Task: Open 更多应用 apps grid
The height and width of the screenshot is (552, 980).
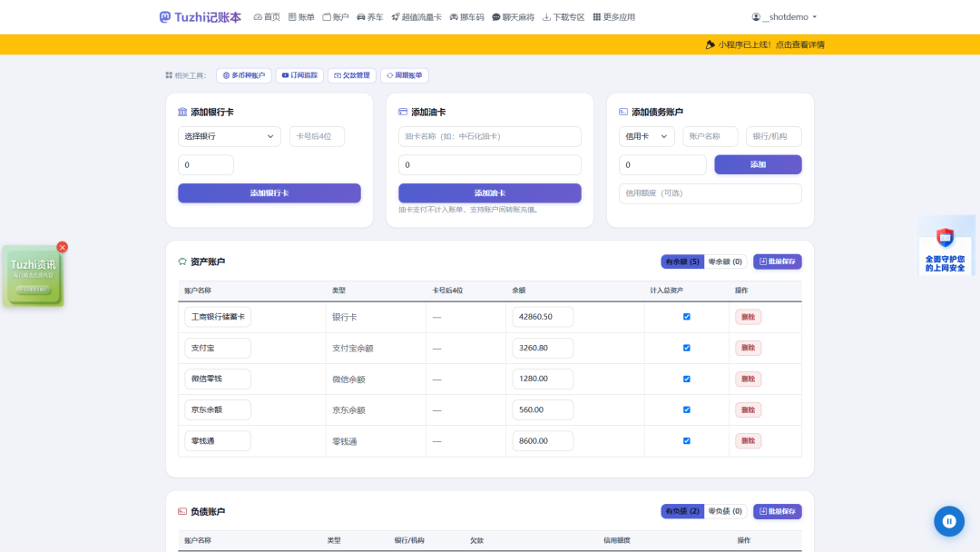Action: [613, 17]
